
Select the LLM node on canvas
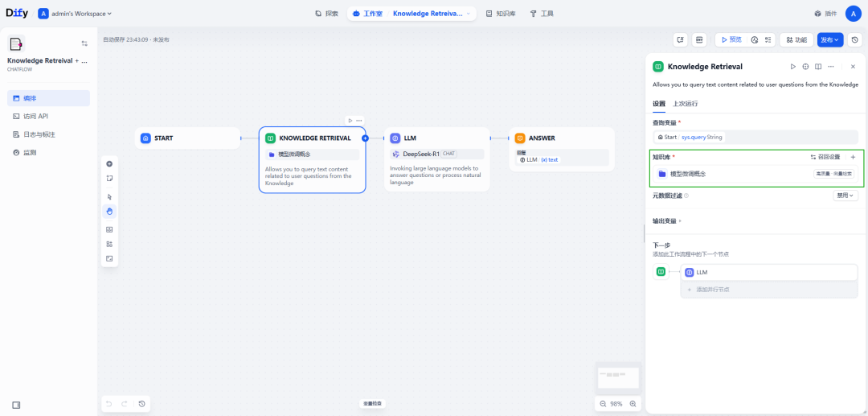436,138
